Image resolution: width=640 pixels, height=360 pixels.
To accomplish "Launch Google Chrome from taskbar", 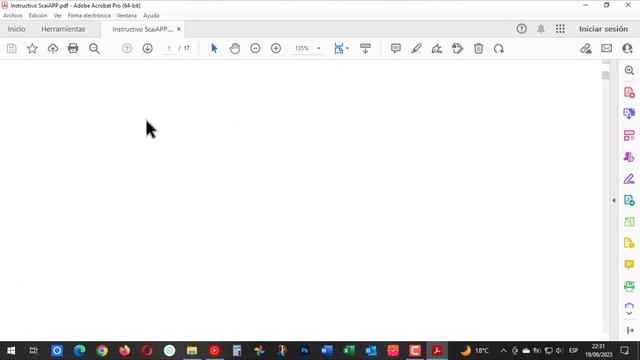I will coord(102,351).
